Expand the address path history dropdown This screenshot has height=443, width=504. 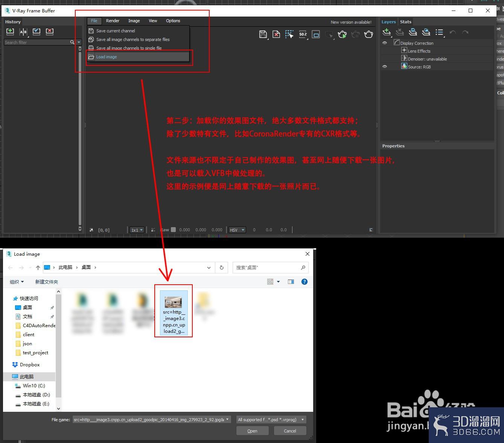[209, 267]
